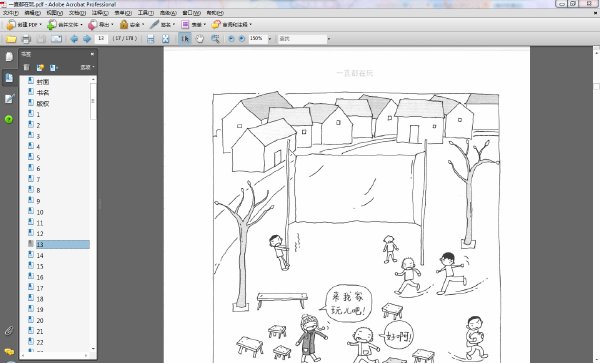Viewport: 600px width, 363px height.
Task: Select bookmark 14
Action: pyautogui.click(x=40, y=256)
